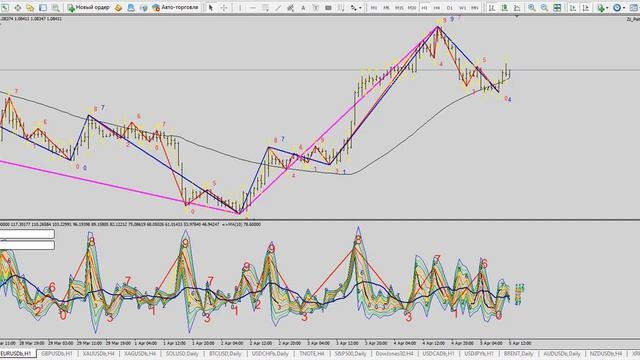Select the M30 timeframe button
This screenshot has height=360, width=640.
click(x=411, y=8)
